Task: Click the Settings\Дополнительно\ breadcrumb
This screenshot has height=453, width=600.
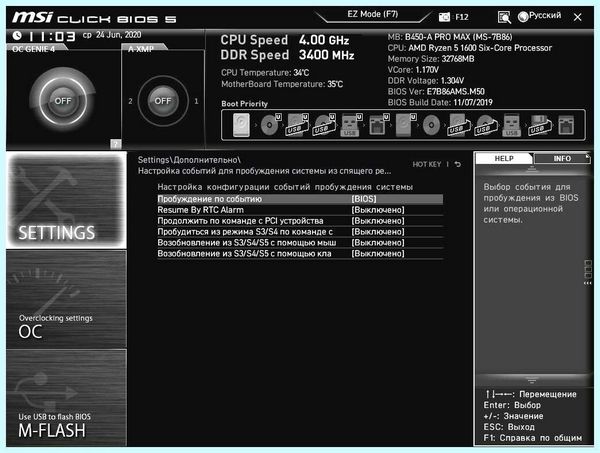Action: (x=189, y=160)
